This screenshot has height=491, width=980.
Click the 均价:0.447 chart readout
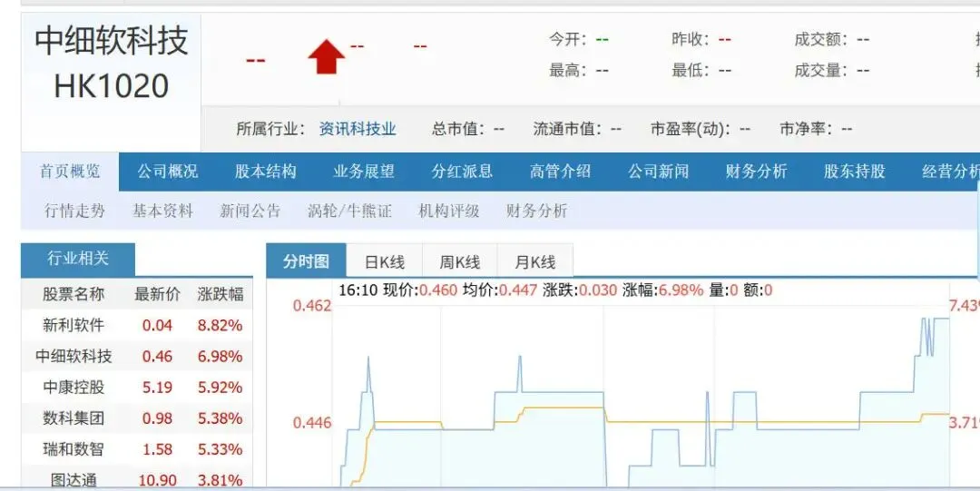(x=499, y=290)
